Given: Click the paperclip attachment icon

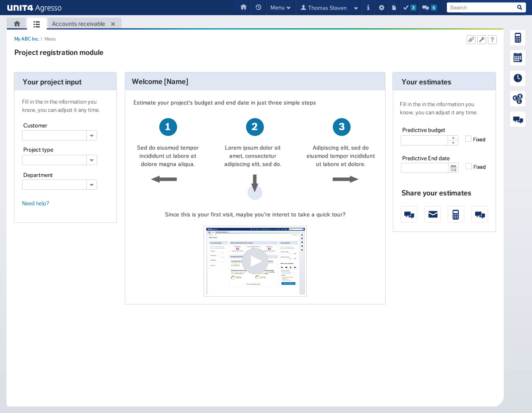Looking at the screenshot, I should pos(471,40).
